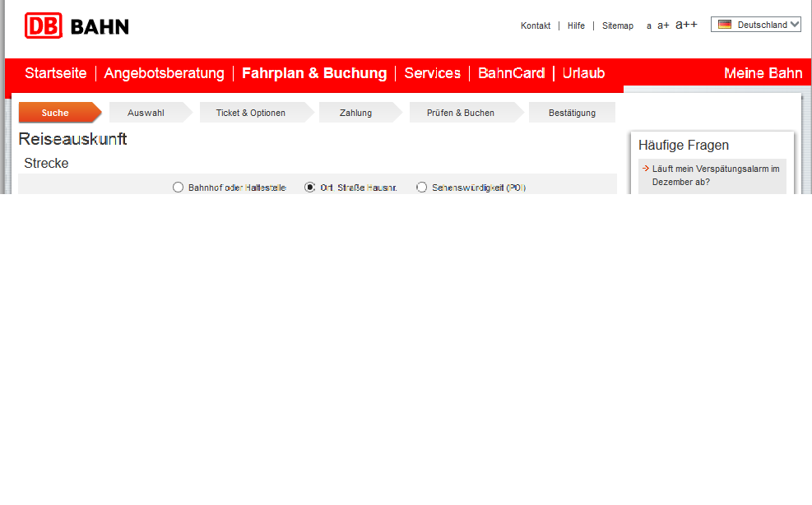Open Meine Bahn
812x505 pixels.
click(x=763, y=73)
